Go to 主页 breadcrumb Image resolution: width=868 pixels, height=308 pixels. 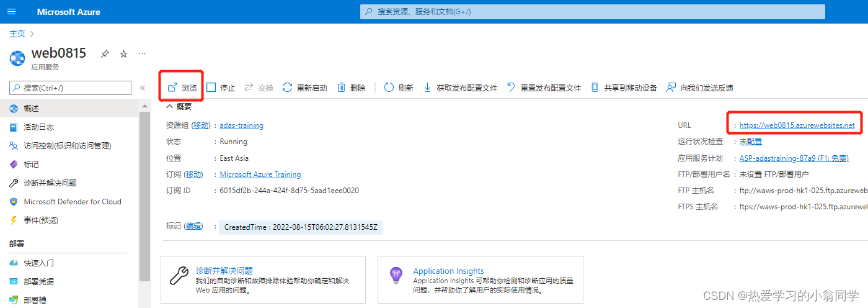17,34
